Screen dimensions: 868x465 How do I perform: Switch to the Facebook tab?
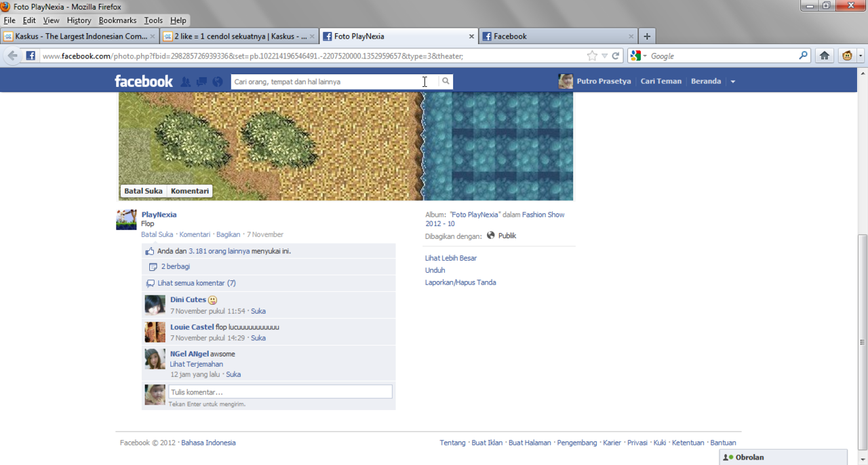tap(558, 37)
